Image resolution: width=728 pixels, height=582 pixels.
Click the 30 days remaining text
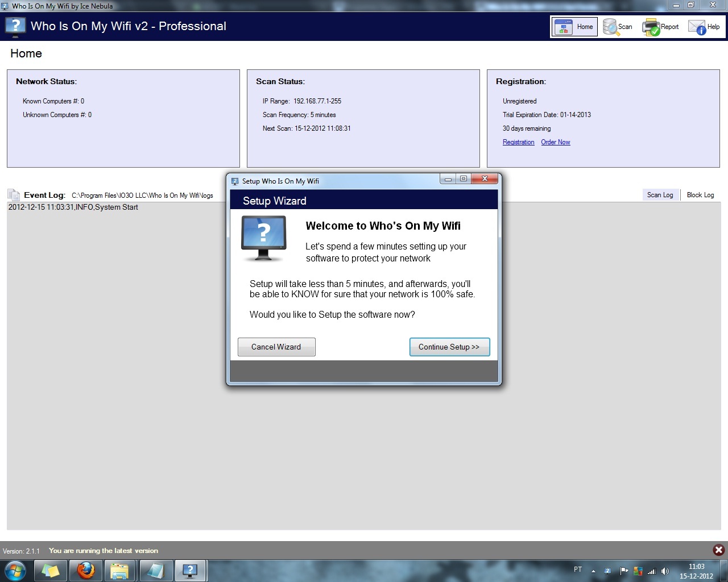point(527,128)
